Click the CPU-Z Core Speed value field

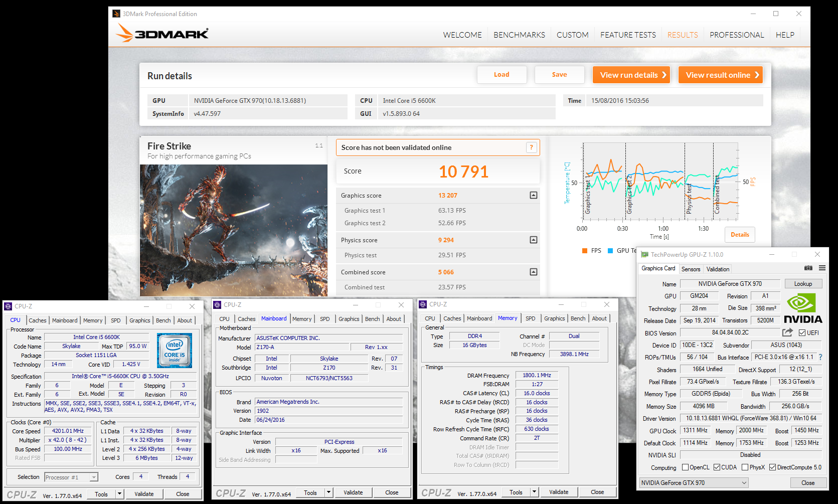[68, 431]
